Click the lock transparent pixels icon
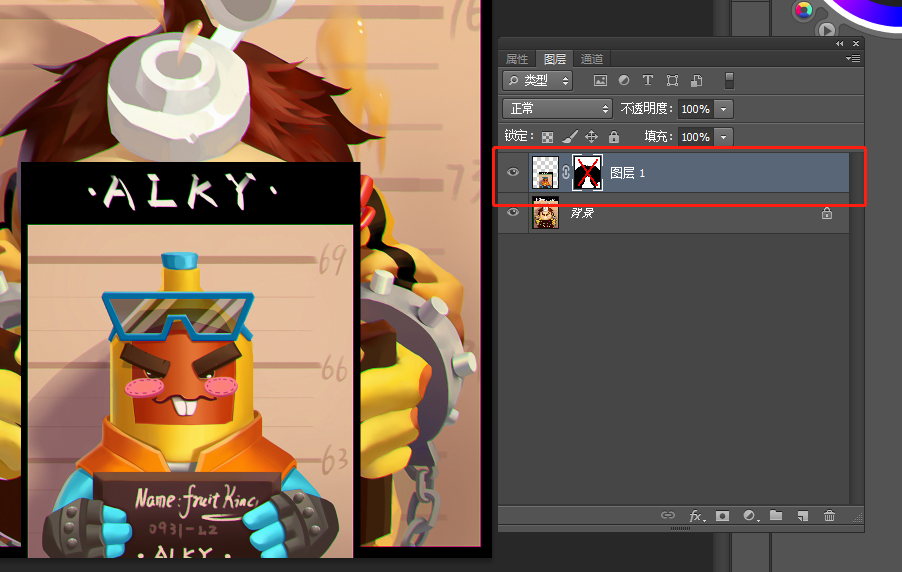The height and width of the screenshot is (572, 902). (x=548, y=137)
